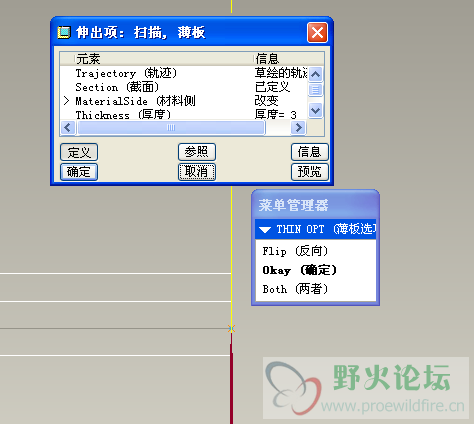This screenshot has height=424, width=474.
Task: Select the MaterialSide (材料侧) row
Action: click(x=183, y=101)
